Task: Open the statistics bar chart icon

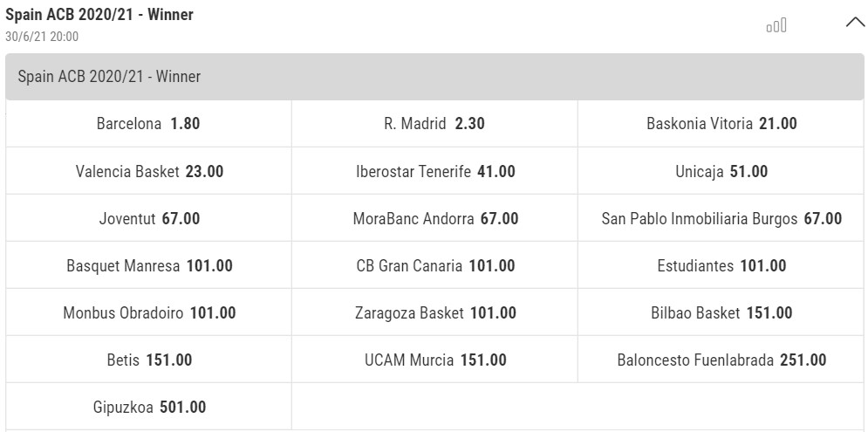Action: click(x=776, y=25)
